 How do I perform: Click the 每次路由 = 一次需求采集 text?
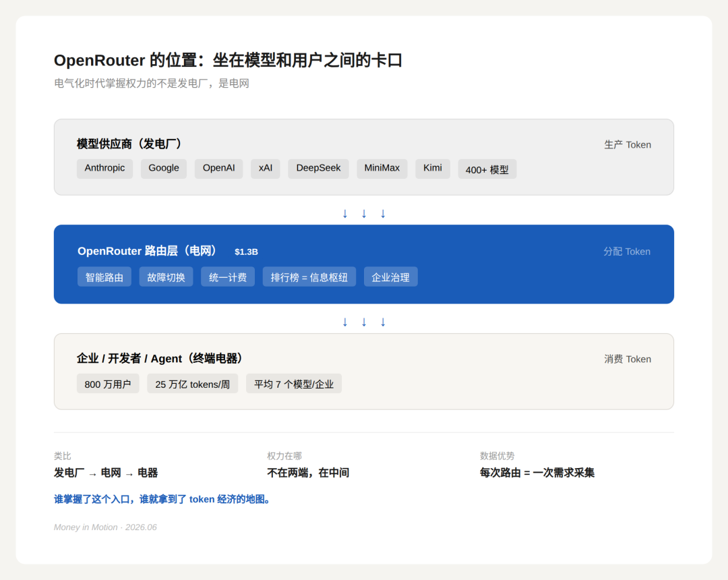(x=537, y=473)
